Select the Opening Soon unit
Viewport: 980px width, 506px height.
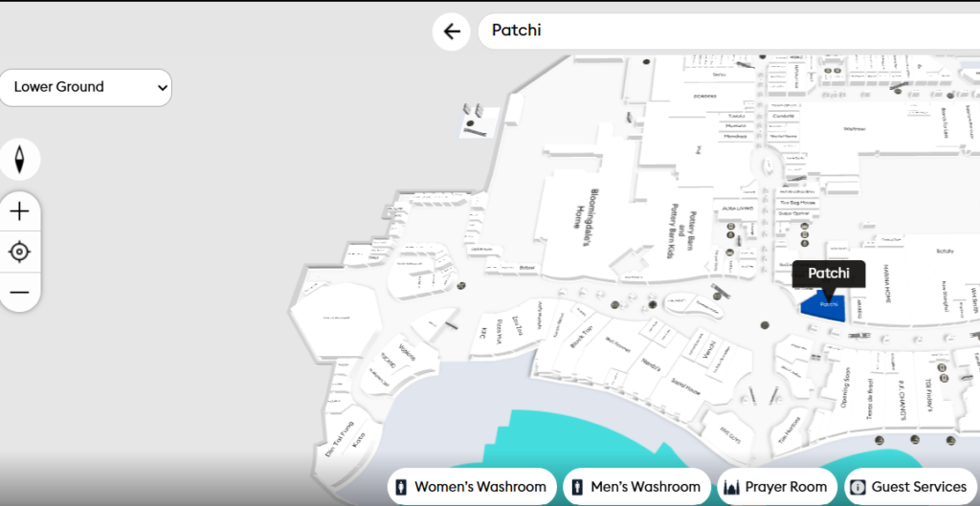pyautogui.click(x=846, y=387)
